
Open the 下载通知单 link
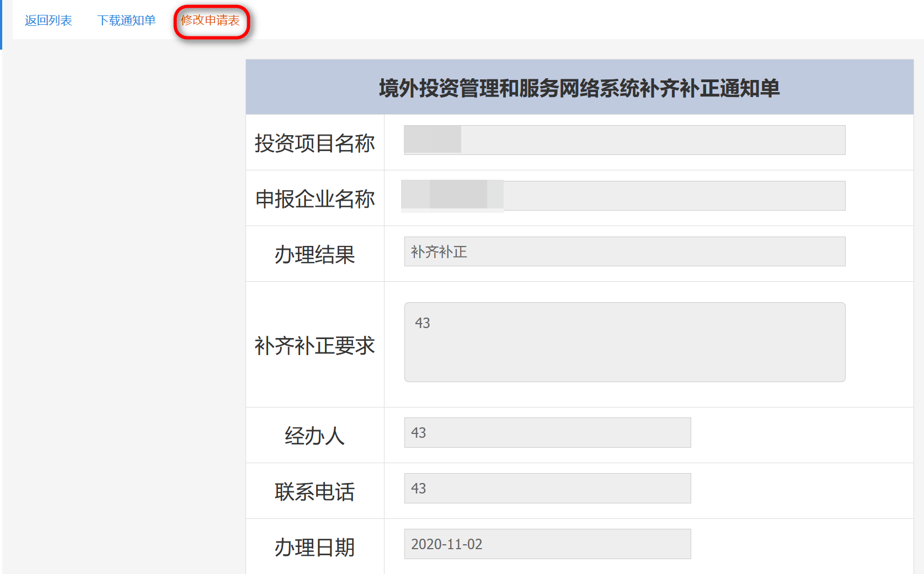tap(126, 20)
